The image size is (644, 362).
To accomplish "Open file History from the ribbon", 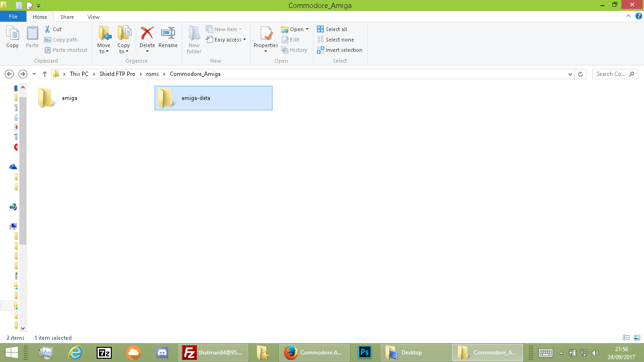I will (295, 49).
